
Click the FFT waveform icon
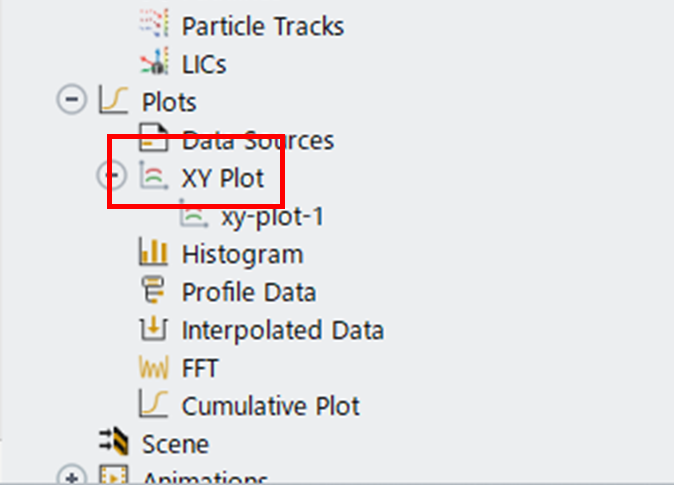point(153,366)
